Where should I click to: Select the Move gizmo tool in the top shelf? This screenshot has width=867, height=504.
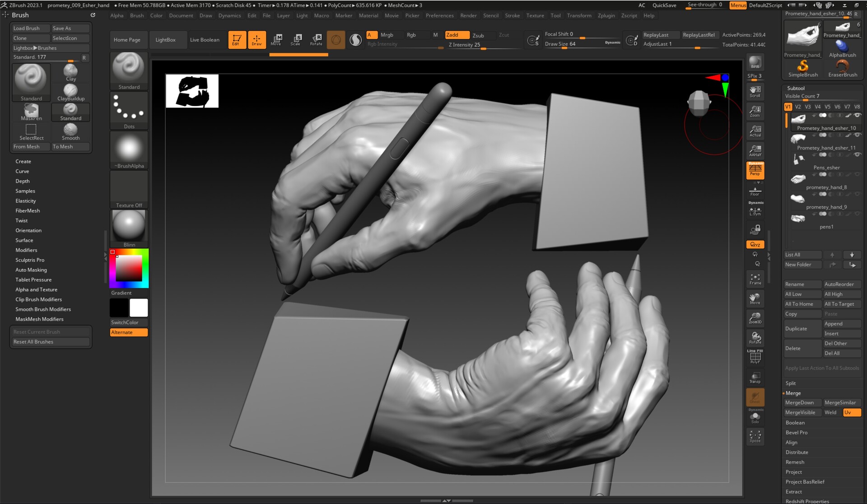point(276,40)
